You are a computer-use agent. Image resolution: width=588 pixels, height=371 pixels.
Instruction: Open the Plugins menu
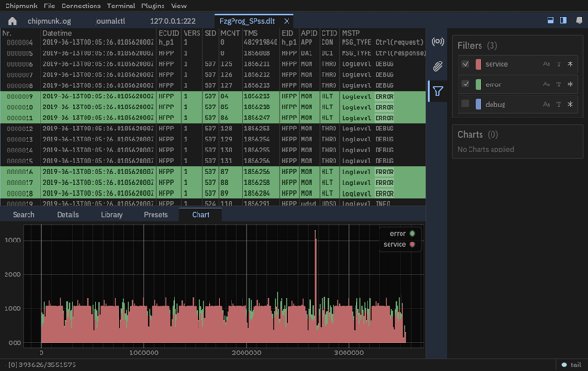(153, 6)
